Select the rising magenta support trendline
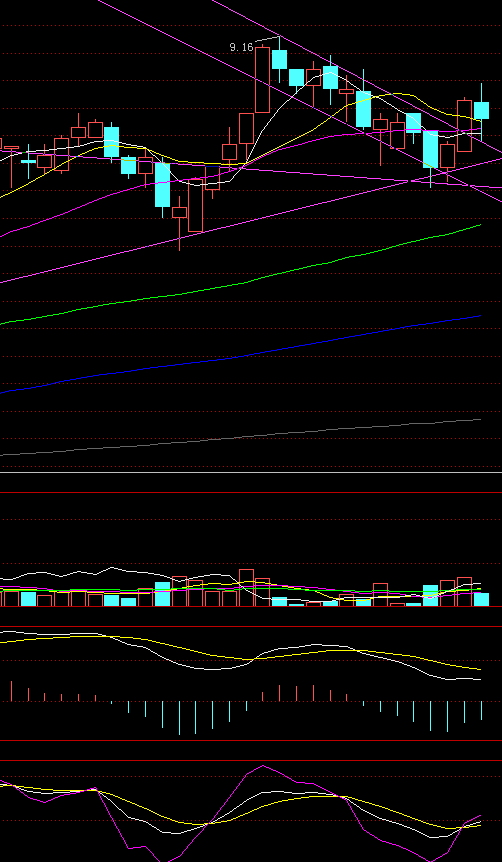This screenshot has width=502, height=862. pos(251,220)
